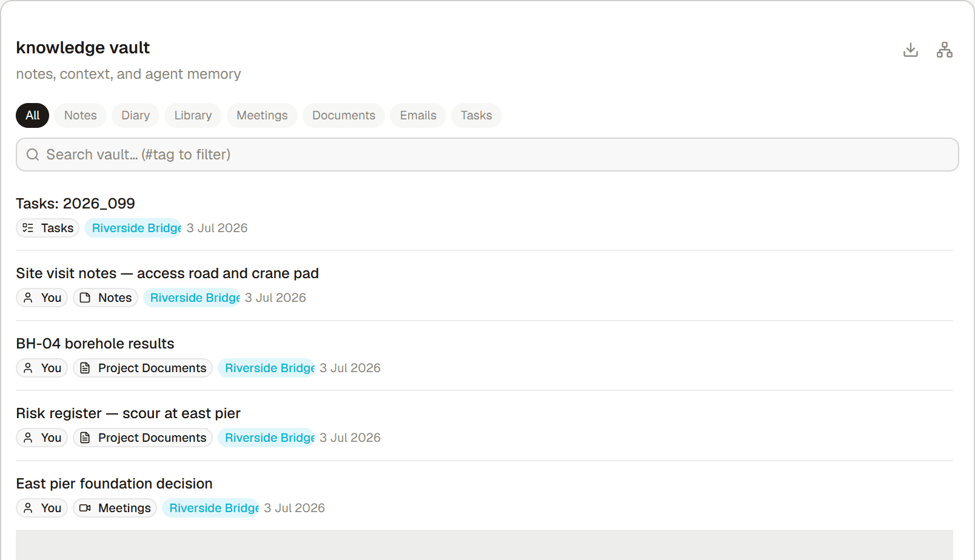Click Riverside Bridge tag on Risk register entry
This screenshot has height=560, width=975.
point(267,438)
